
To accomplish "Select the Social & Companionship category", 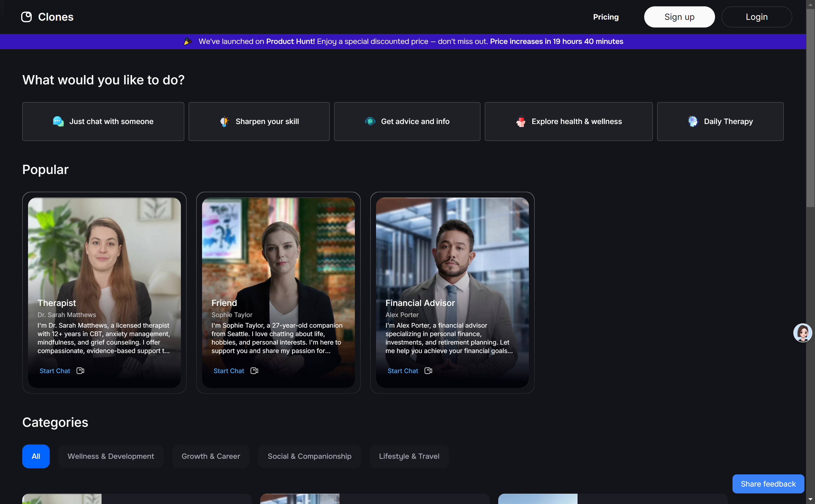I will click(309, 456).
